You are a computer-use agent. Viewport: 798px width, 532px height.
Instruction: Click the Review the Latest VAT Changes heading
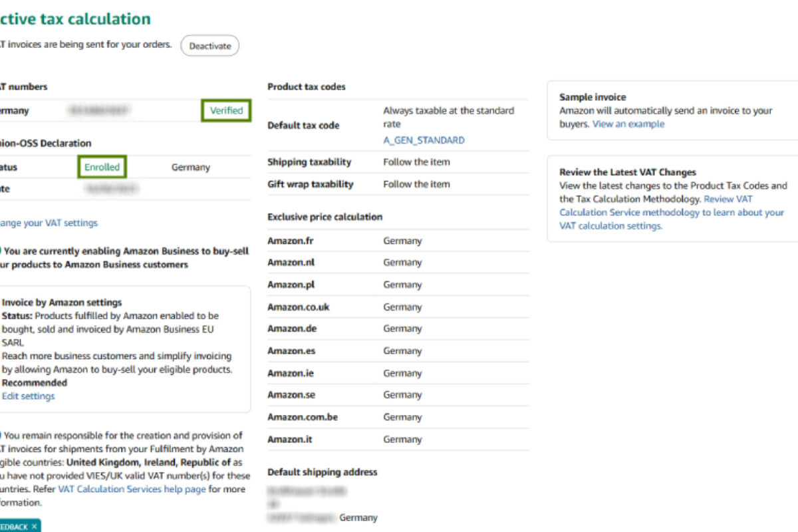tap(627, 172)
